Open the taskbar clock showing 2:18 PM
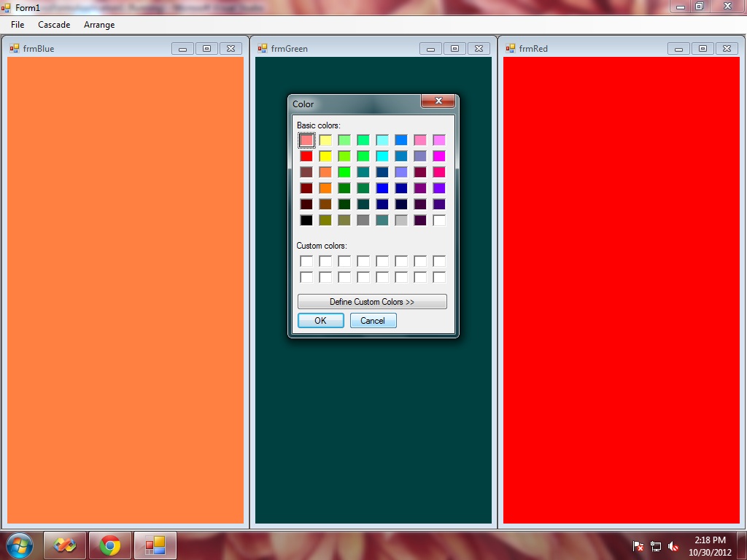The height and width of the screenshot is (560, 747). tap(710, 546)
